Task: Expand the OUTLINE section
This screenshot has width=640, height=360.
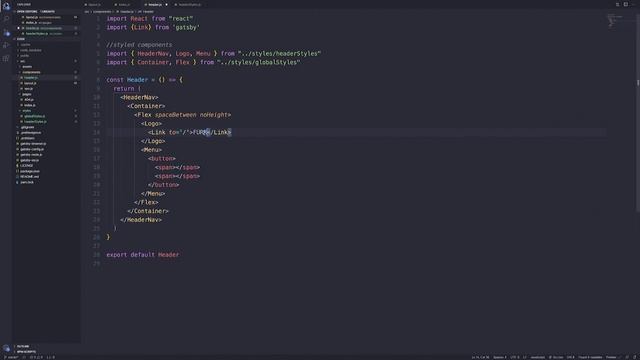Action: [x=22, y=346]
